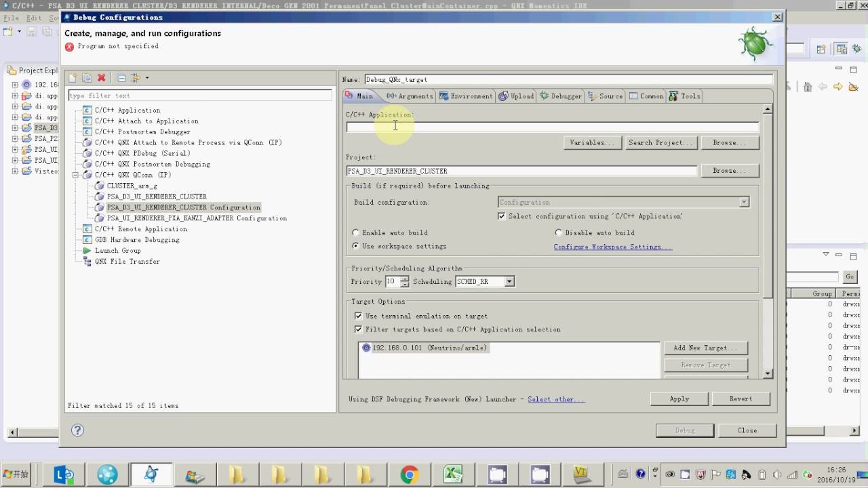Click the Apply button
The image size is (868, 488).
[679, 399]
